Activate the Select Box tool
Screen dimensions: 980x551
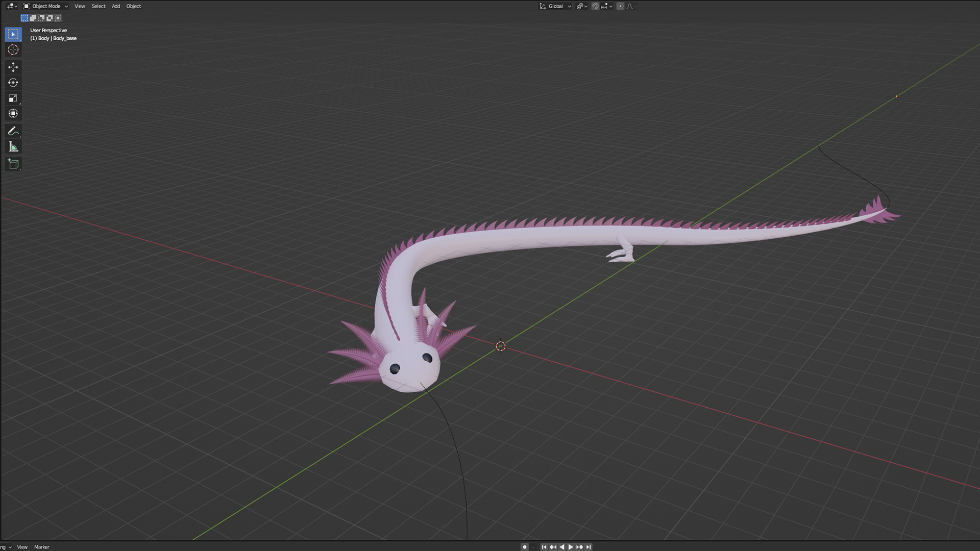click(x=13, y=34)
